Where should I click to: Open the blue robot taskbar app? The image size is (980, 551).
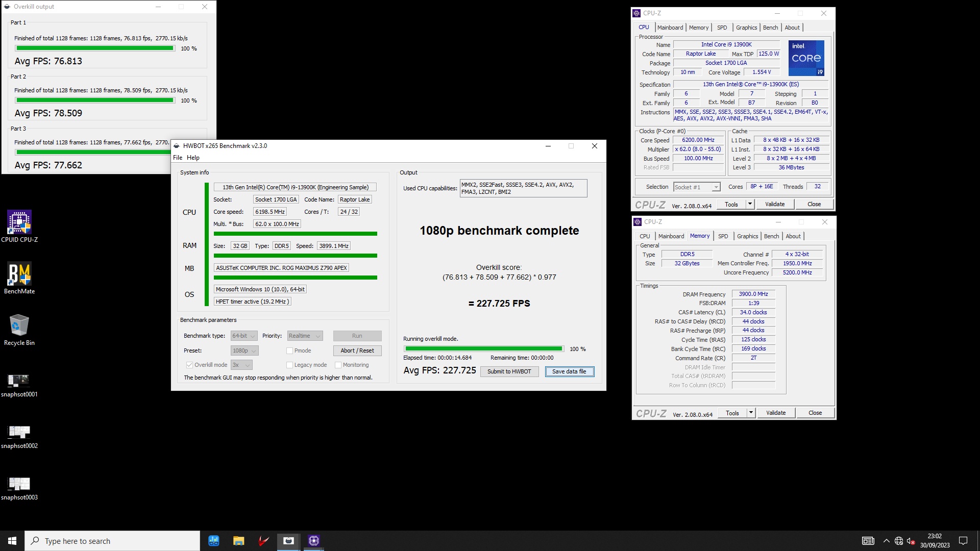(x=213, y=541)
